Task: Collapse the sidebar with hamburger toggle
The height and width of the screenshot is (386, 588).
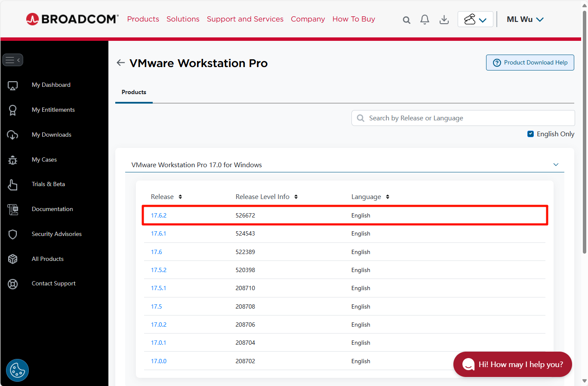Action: (x=12, y=60)
